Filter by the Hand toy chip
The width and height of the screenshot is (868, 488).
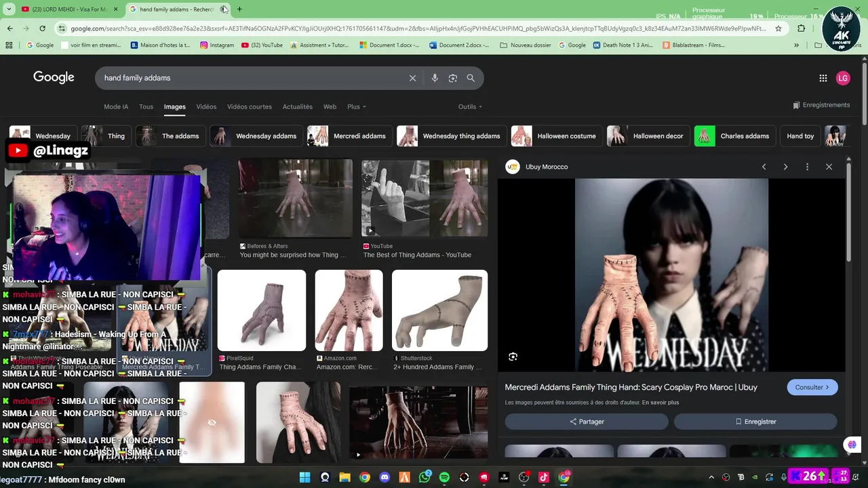pyautogui.click(x=800, y=136)
